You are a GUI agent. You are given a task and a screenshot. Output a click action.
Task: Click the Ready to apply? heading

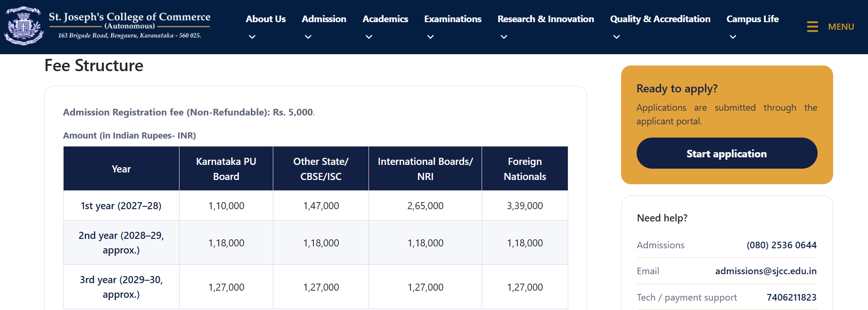tap(677, 89)
